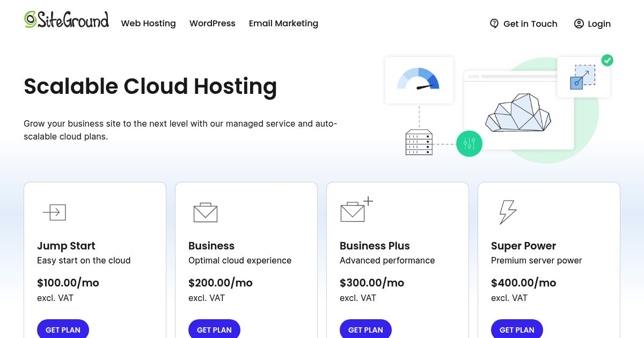Click 'Easy start on the cloud' text
This screenshot has height=338, width=644.
coord(84,261)
